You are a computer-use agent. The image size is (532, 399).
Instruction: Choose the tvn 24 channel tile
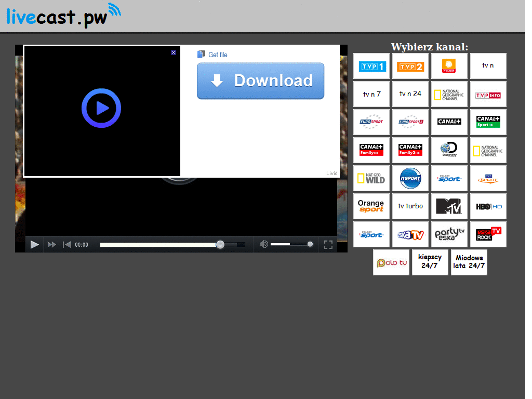click(410, 94)
